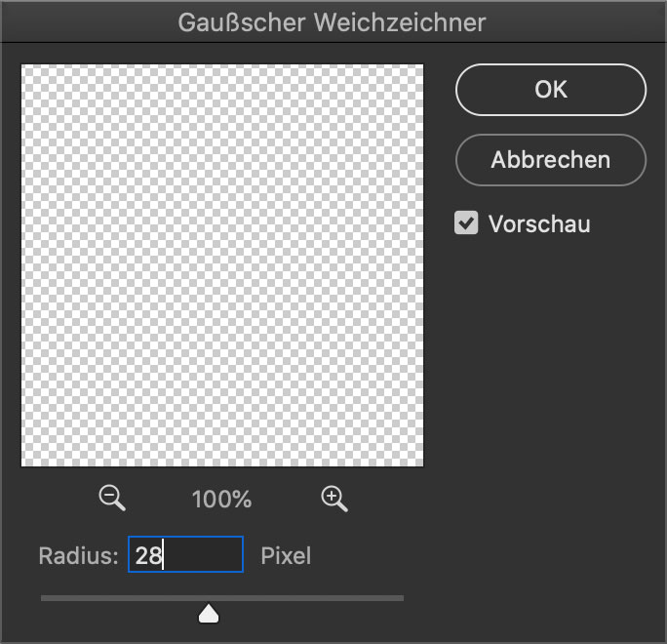Viewport: 667px width, 644px height.
Task: Cancel the dialog via Abbrechen
Action: click(551, 160)
